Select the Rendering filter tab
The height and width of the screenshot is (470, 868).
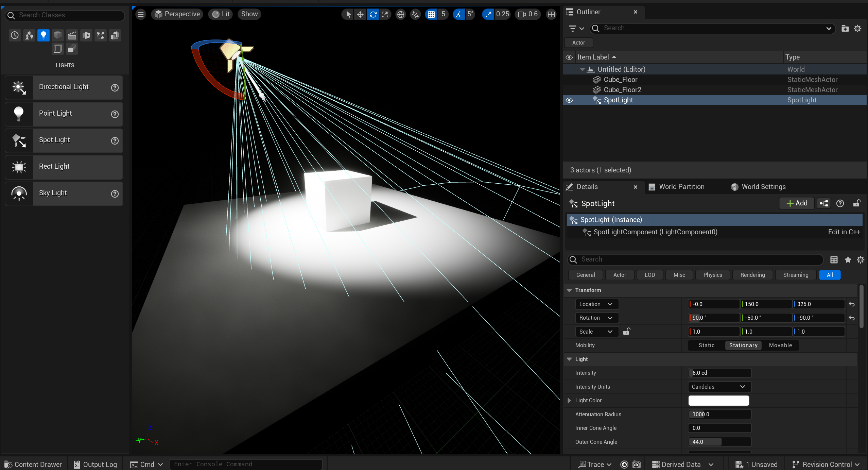coord(752,275)
